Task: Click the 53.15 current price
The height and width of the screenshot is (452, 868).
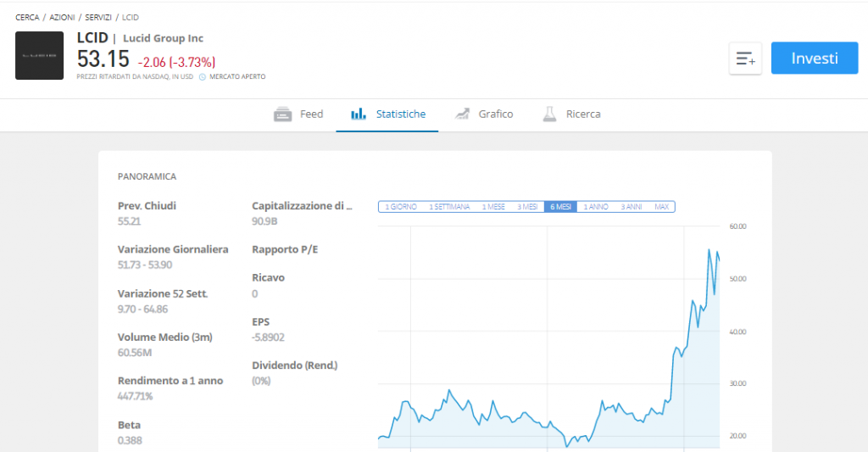Action: [x=103, y=59]
